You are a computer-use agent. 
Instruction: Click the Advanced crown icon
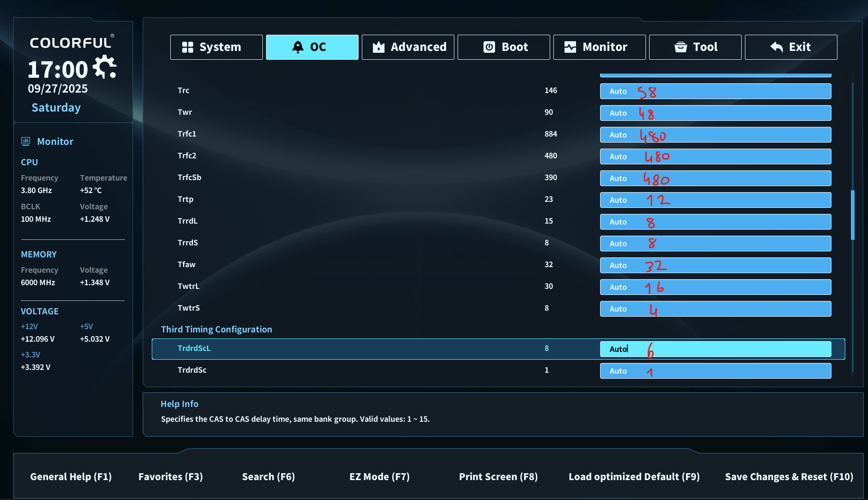[x=378, y=47]
